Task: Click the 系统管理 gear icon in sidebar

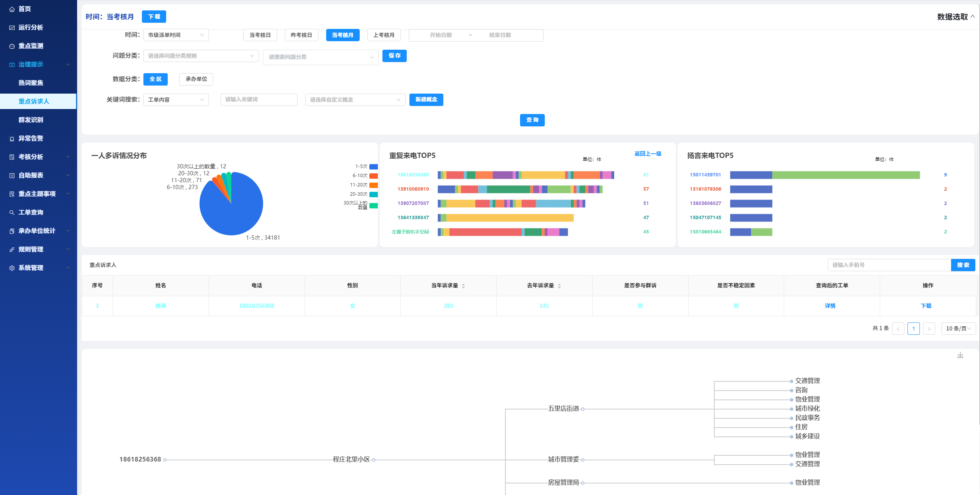Action: pos(12,268)
